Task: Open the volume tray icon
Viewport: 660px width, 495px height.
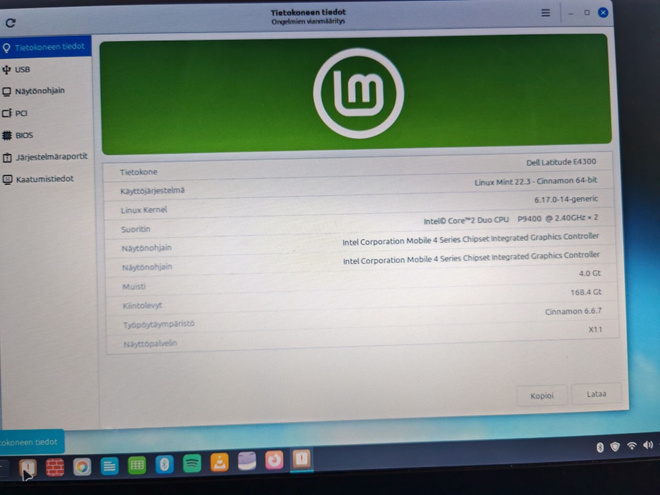Action: tap(648, 445)
